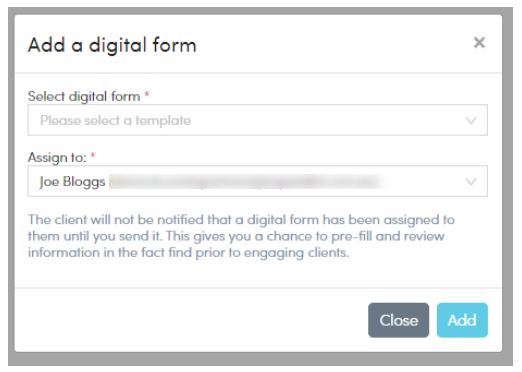
Task: Click the grey Close button
Action: click(398, 320)
